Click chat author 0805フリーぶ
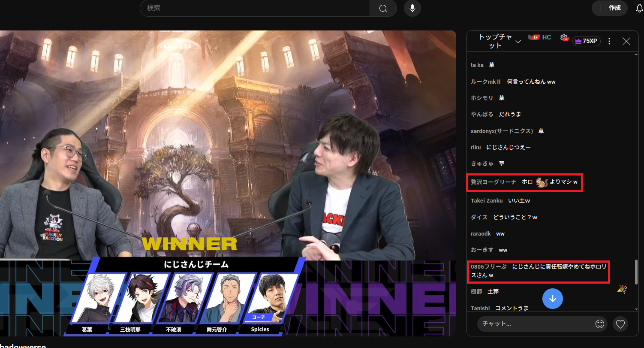Viewport: 644px width, 348px height. tap(489, 266)
